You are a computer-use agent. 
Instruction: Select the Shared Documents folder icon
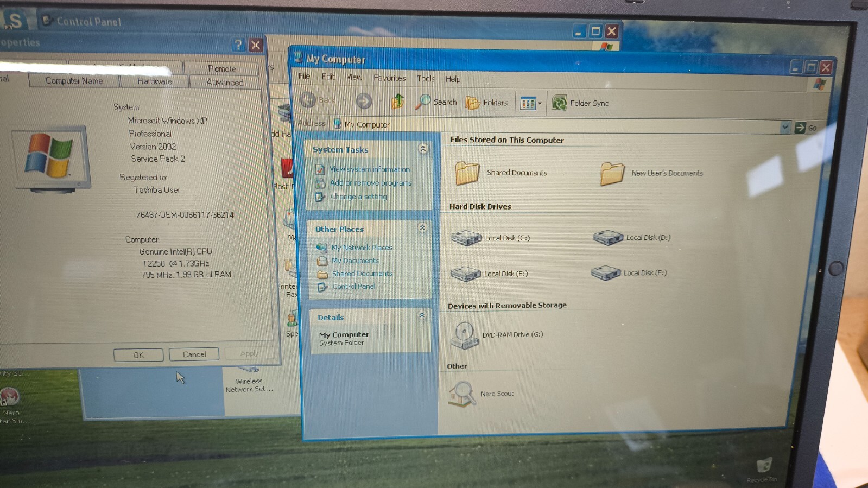[467, 173]
